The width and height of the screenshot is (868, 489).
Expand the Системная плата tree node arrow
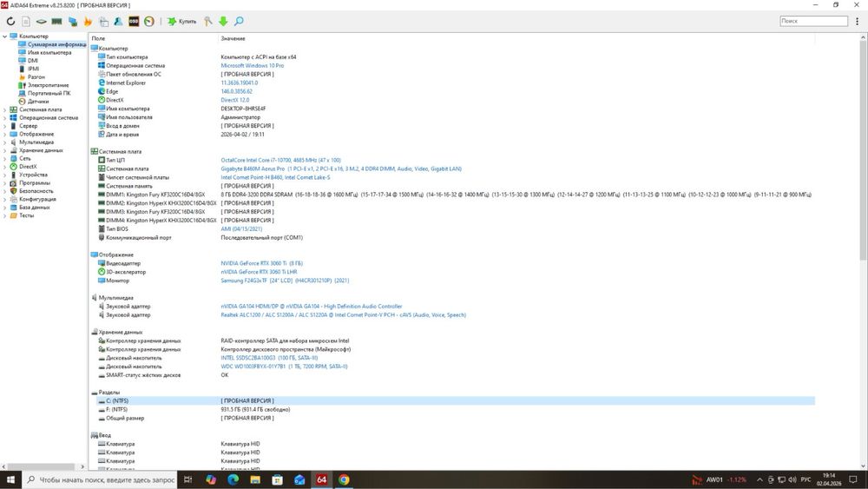[x=4, y=109]
